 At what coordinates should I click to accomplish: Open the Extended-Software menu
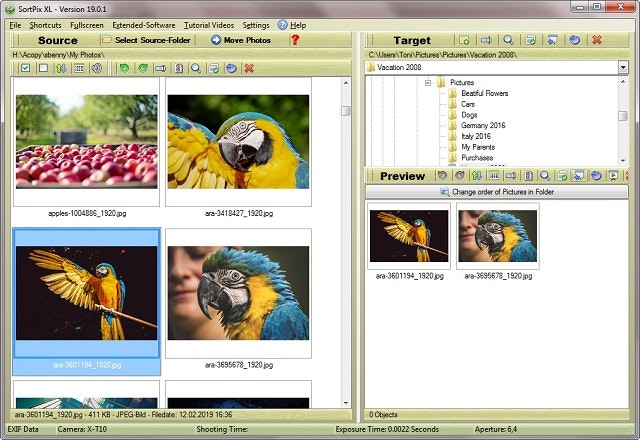(144, 25)
